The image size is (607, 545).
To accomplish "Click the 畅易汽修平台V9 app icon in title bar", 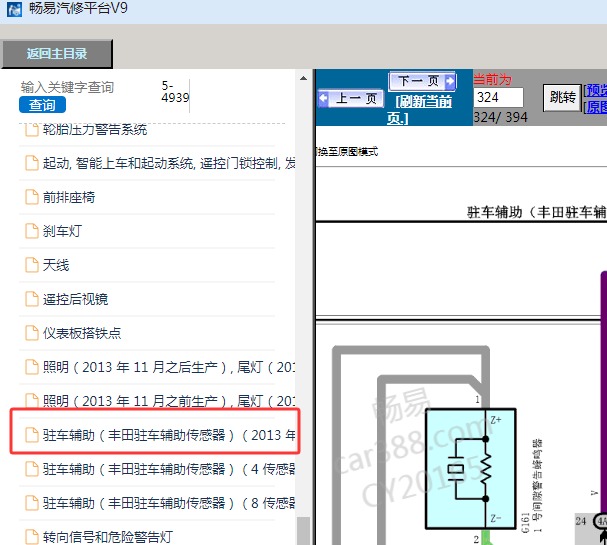I will click(x=15, y=9).
